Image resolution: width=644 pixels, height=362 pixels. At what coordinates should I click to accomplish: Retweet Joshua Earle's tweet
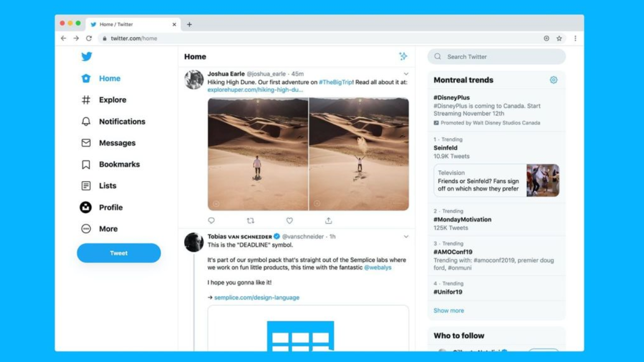click(251, 221)
